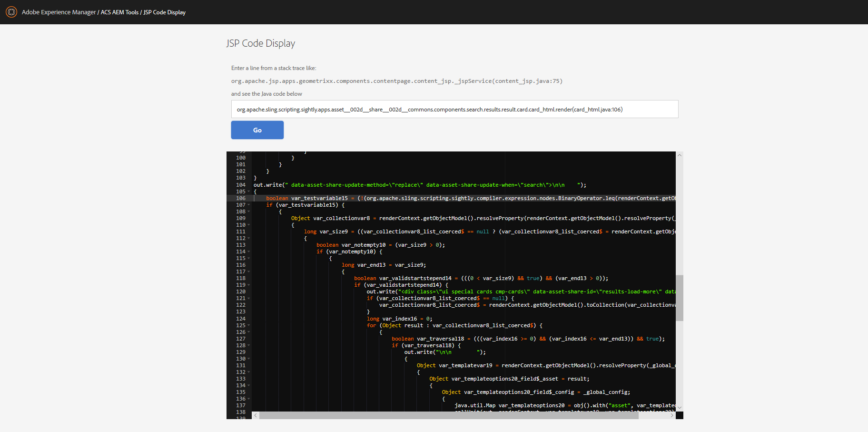Fold the block at line 117
Image resolution: width=868 pixels, height=432 pixels.
248,271
